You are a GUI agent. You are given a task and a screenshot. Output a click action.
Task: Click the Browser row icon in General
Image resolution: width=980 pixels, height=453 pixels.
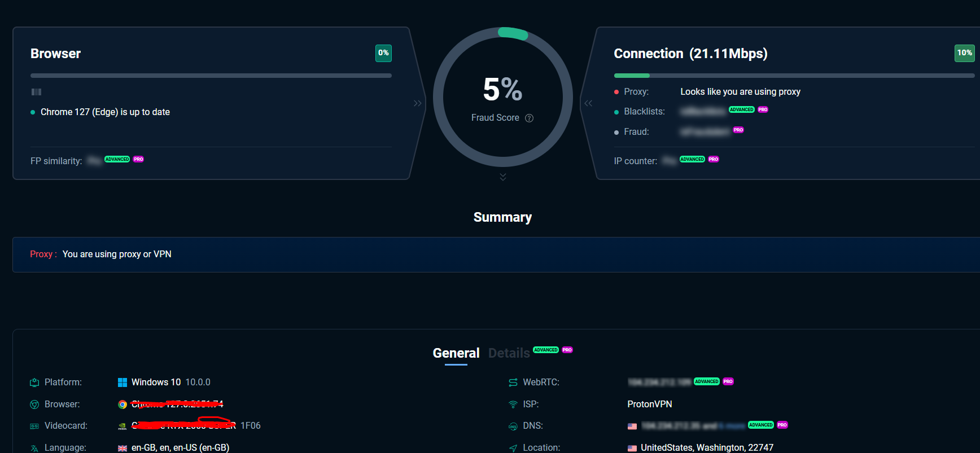click(x=34, y=404)
